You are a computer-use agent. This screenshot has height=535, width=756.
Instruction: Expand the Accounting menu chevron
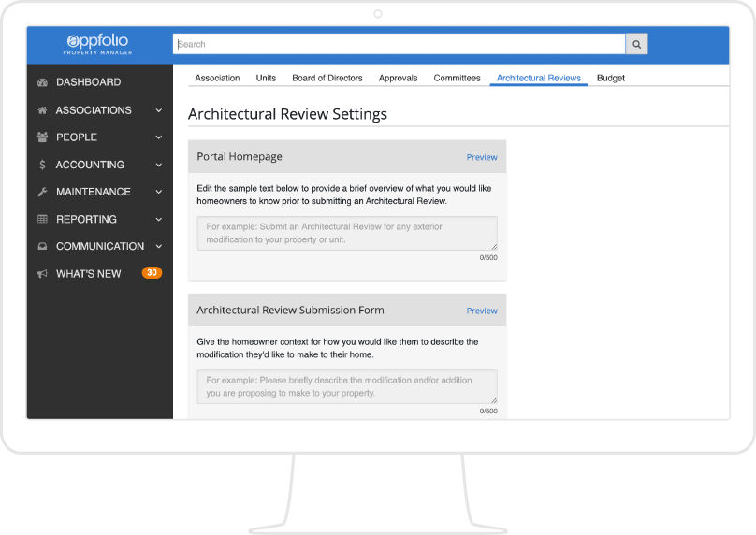[159, 165]
